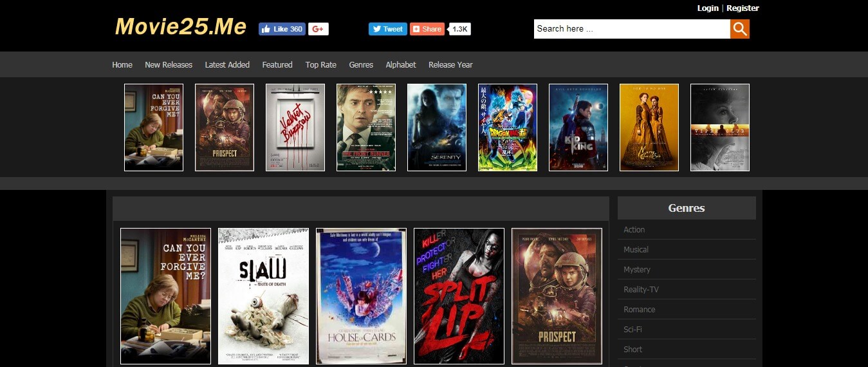868x367 pixels.
Task: Open the House of Cards poster
Action: 361,296
